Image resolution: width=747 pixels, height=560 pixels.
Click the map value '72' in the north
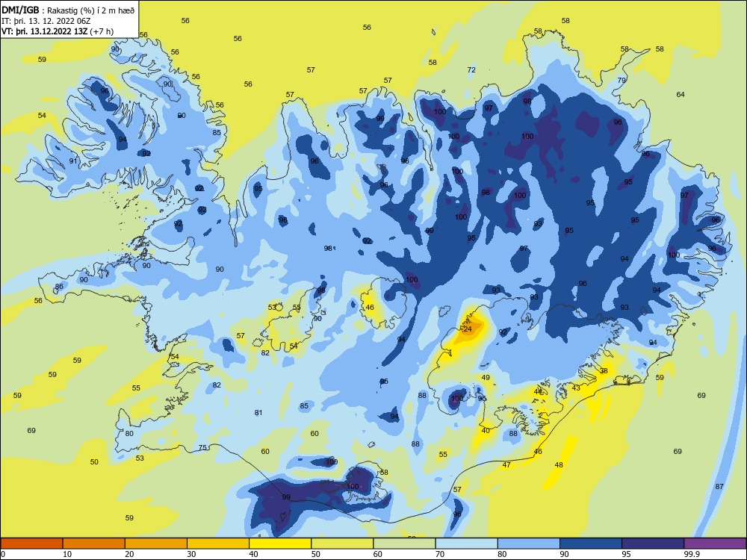tap(471, 69)
